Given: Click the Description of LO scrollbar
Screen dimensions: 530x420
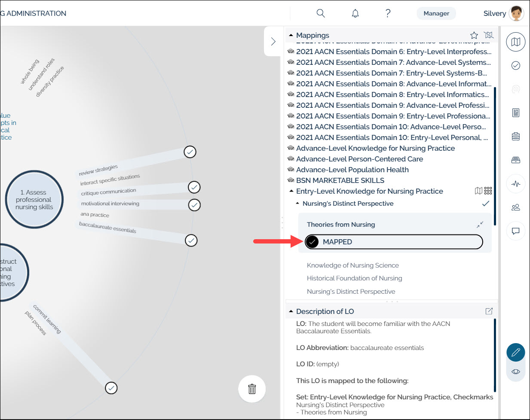Looking at the screenshot, I should coord(495,355).
